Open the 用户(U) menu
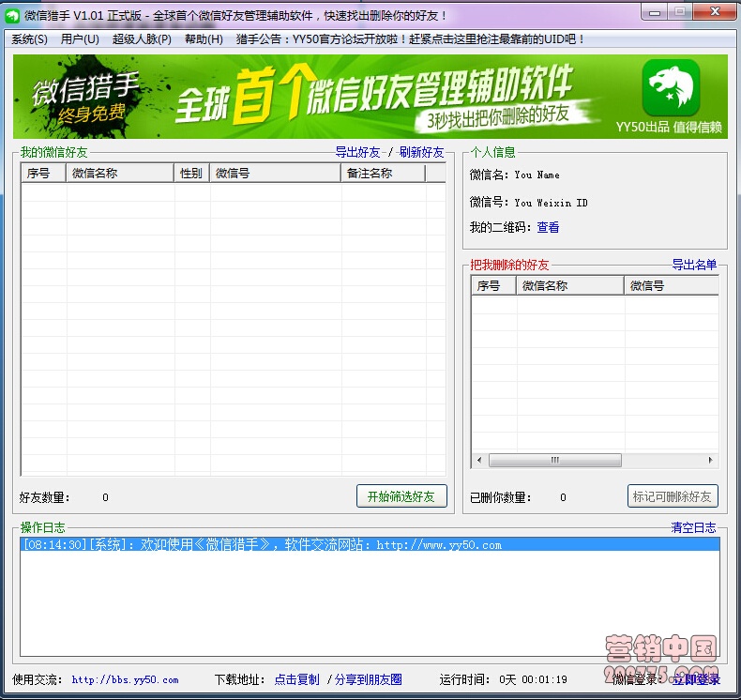Viewport: 741px width, 700px height. [x=80, y=39]
